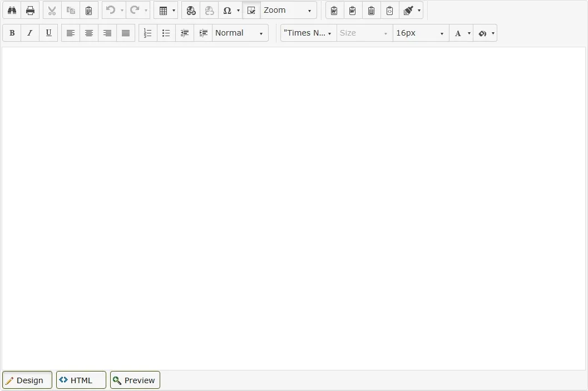
Task: Click the Foreground Color 'A' icon
Action: pos(458,33)
